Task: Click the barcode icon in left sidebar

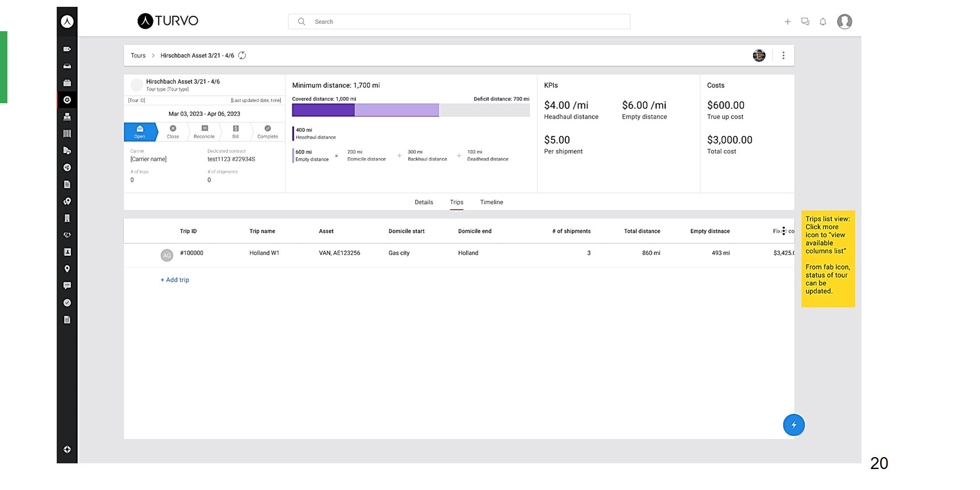Action: point(67,134)
